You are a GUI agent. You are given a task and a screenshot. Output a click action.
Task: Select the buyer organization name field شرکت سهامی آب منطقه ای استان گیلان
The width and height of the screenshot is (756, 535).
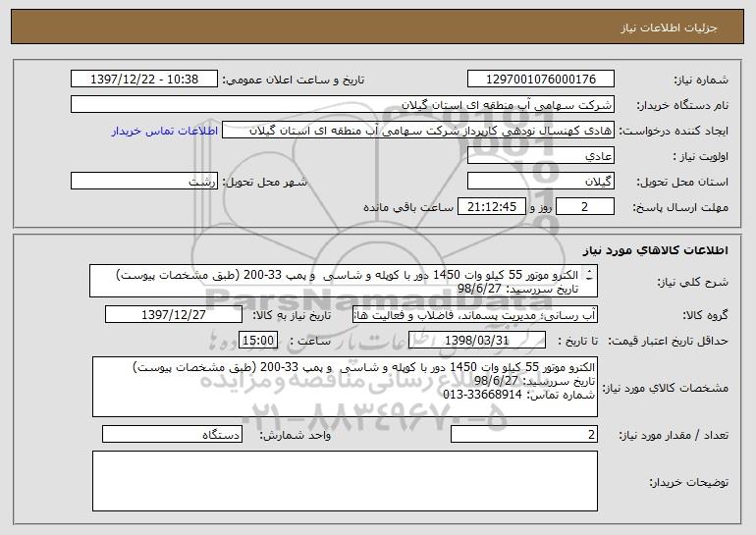click(343, 105)
